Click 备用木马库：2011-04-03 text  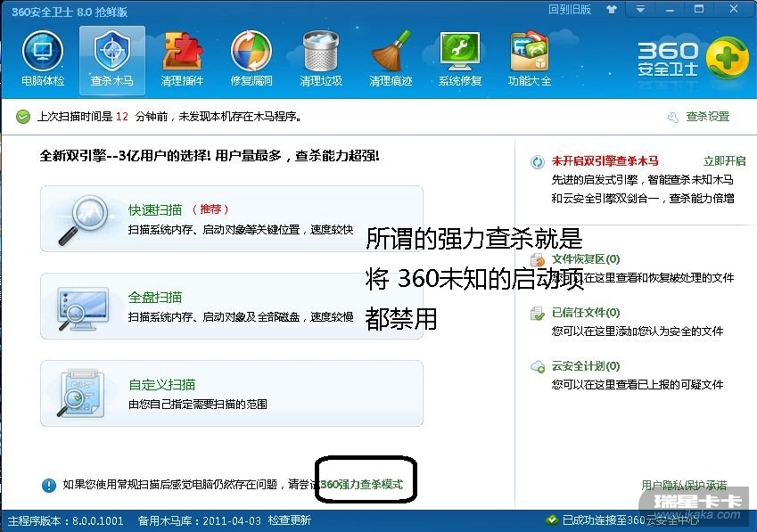200,520
